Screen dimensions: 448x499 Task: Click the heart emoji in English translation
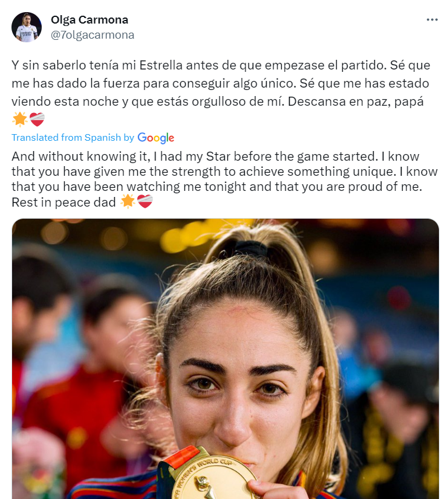click(x=145, y=201)
